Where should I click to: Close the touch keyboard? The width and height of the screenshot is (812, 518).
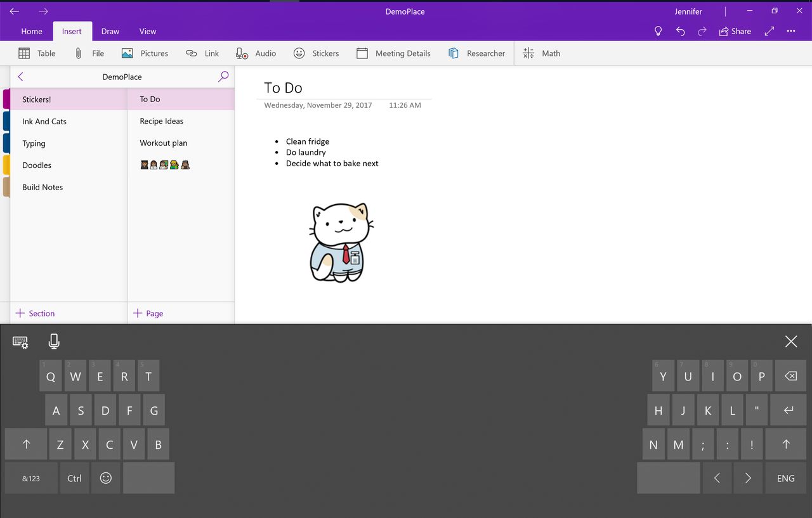pos(791,342)
